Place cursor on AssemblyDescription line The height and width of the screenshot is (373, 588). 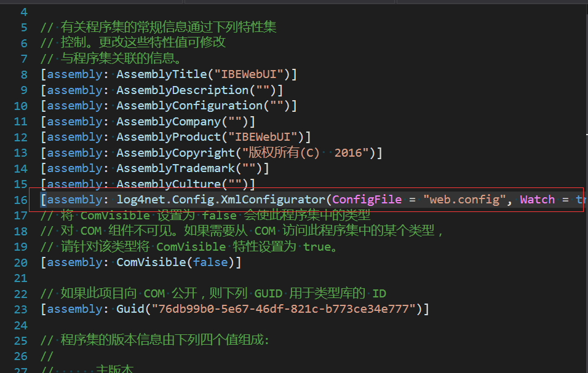[x=162, y=90]
